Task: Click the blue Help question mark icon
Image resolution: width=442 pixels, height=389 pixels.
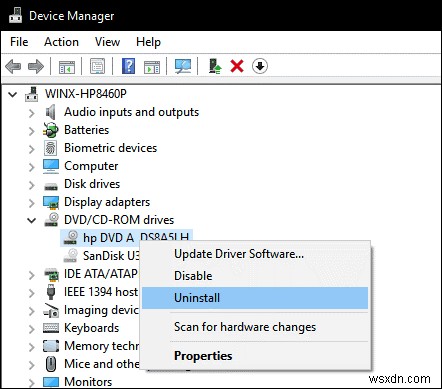Action: click(x=128, y=66)
